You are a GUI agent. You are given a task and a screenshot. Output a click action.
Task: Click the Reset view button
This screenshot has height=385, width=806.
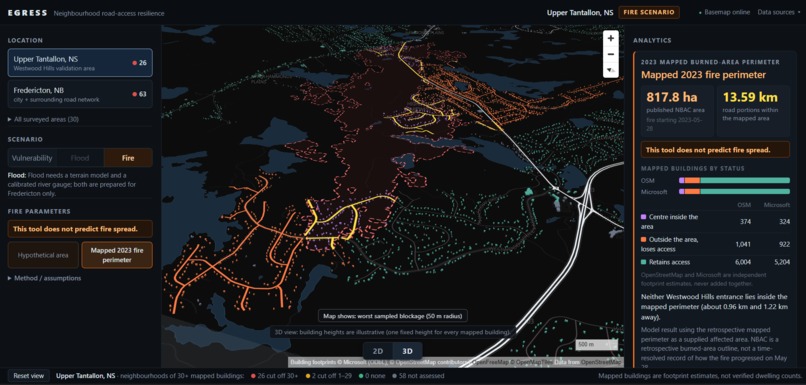pyautogui.click(x=28, y=376)
